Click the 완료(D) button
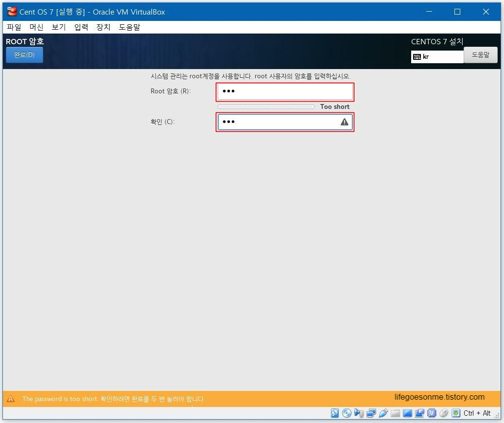Image resolution: width=504 pixels, height=423 pixels. pyautogui.click(x=24, y=54)
